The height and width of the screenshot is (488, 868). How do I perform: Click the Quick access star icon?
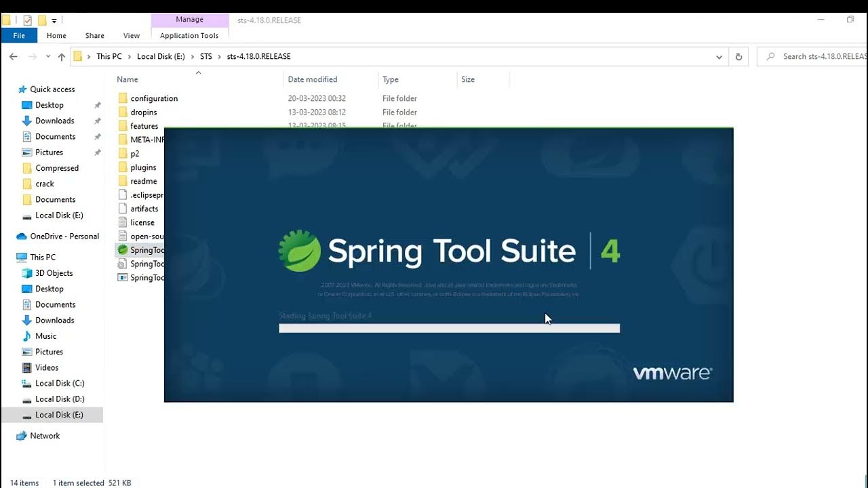click(x=22, y=89)
